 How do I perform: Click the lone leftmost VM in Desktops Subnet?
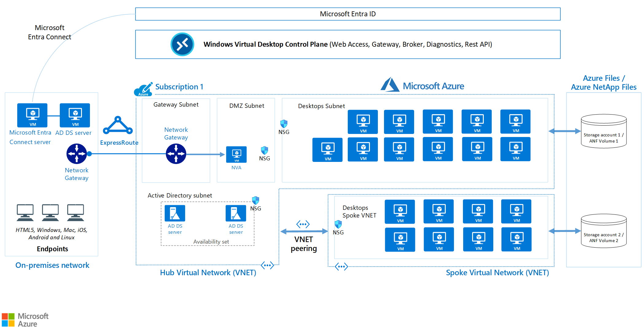pyautogui.click(x=328, y=150)
